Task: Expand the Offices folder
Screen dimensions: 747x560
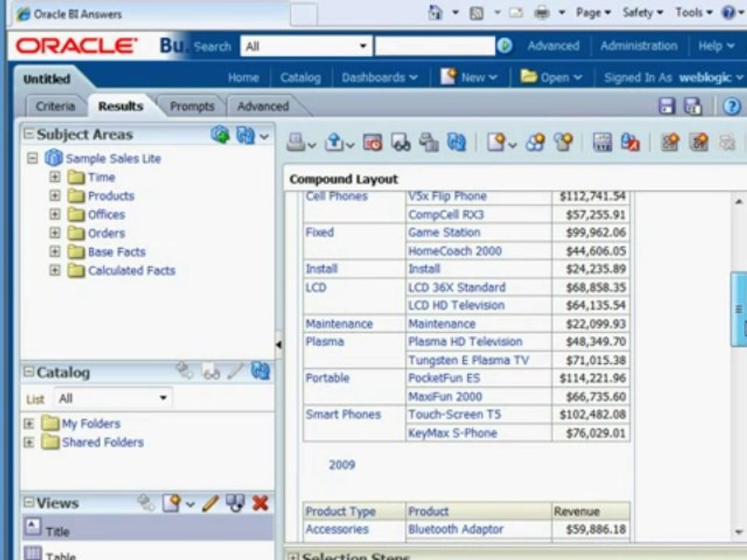Action: pyautogui.click(x=54, y=215)
